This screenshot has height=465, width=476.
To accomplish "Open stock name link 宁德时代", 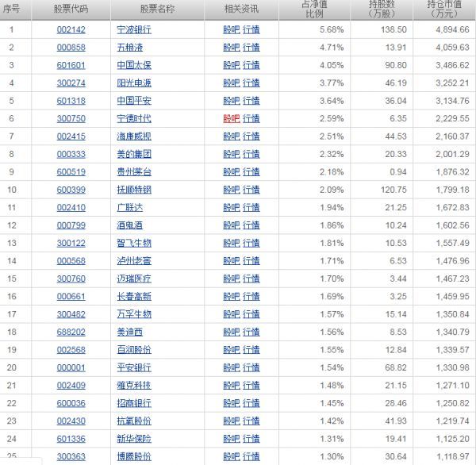I will 134,118.
